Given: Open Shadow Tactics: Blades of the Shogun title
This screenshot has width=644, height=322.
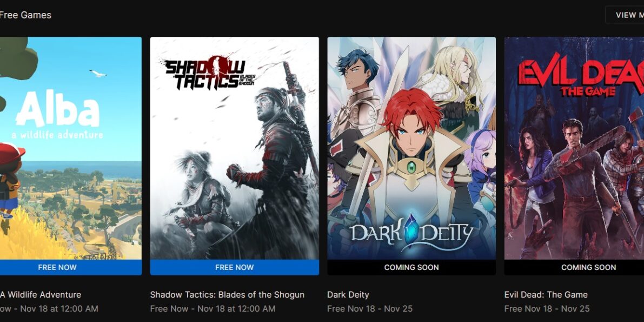Looking at the screenshot, I should [227, 294].
